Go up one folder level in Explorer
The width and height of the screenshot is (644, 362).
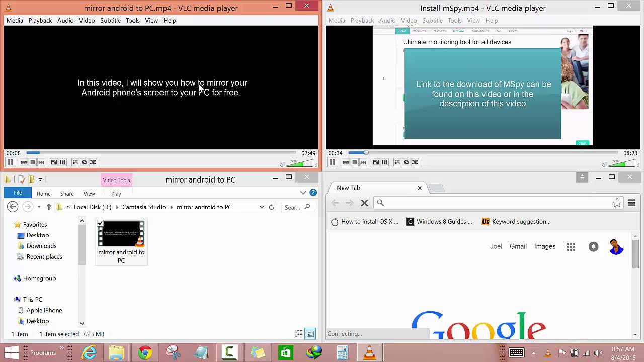point(49,207)
